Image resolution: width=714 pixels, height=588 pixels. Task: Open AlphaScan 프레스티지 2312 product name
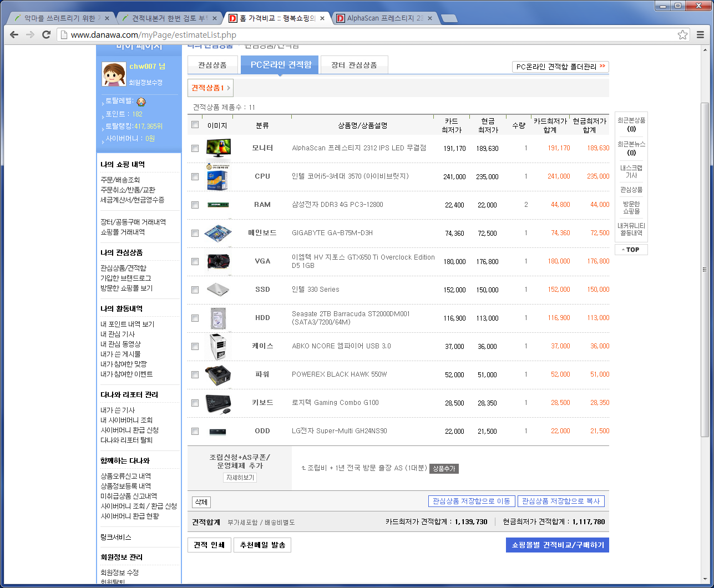coord(359,148)
